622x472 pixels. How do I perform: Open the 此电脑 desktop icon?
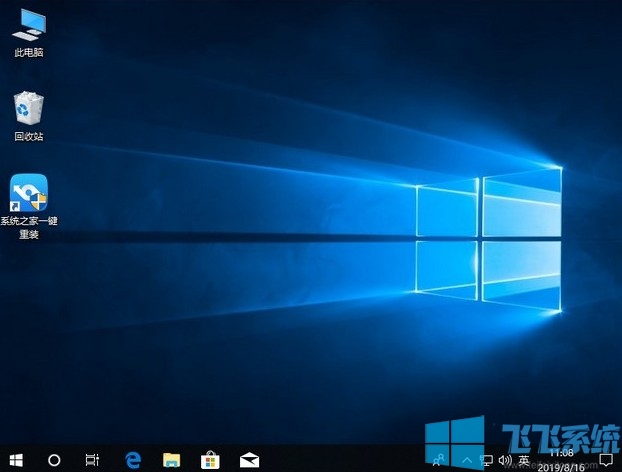point(29,33)
